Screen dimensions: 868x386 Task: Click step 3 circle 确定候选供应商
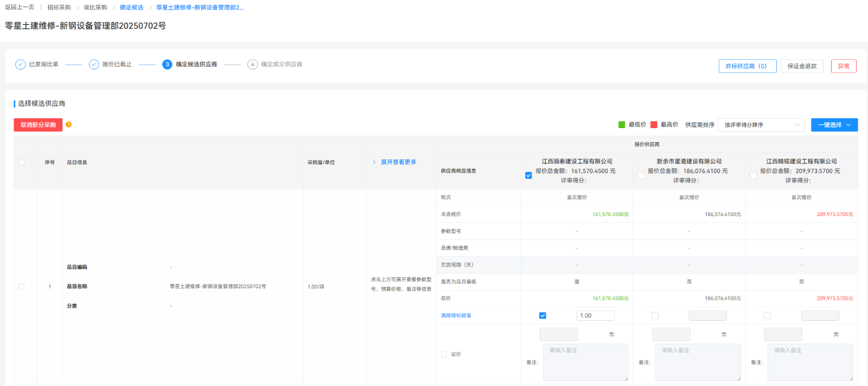[x=167, y=64]
